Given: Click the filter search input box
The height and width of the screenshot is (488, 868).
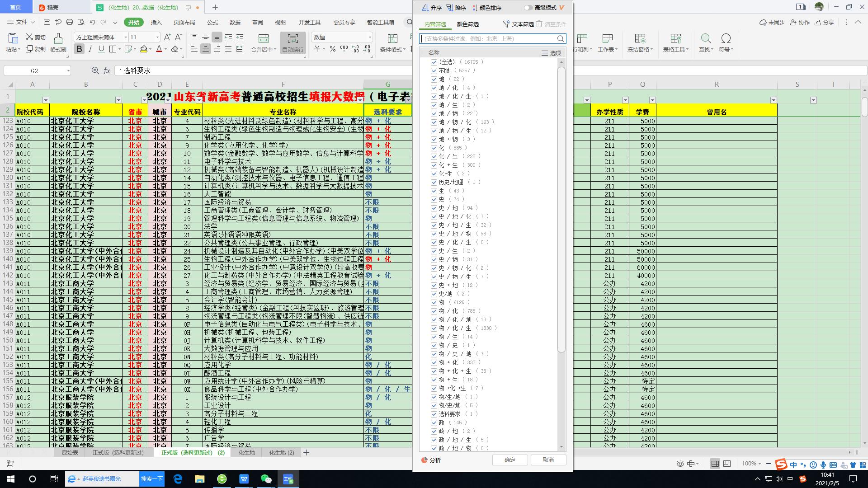Looking at the screenshot, I should click(488, 39).
